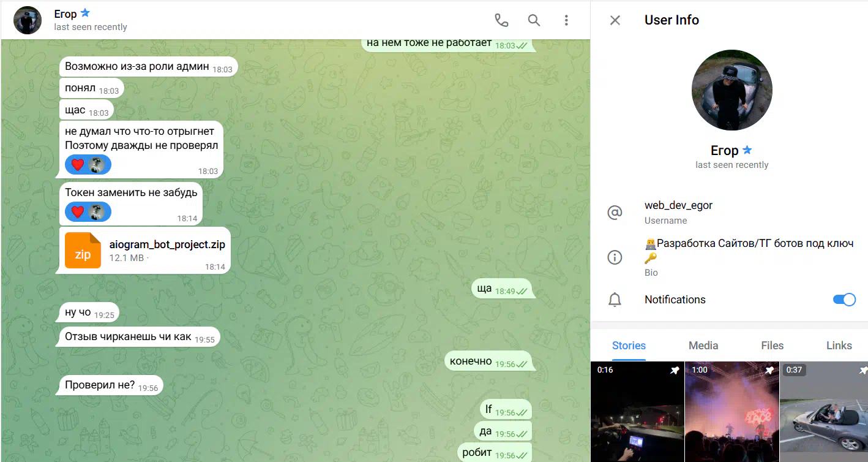Open the 0:37 car story thumbnail

(823, 412)
